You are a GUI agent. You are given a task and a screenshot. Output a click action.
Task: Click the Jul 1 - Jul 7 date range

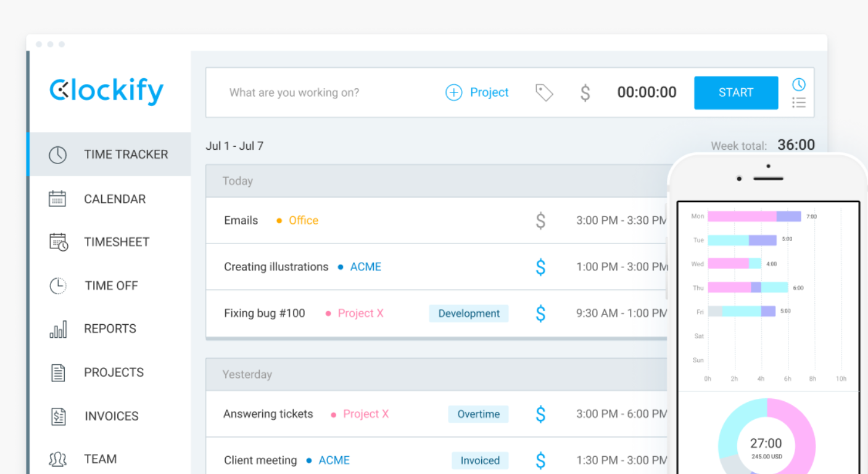(234, 146)
